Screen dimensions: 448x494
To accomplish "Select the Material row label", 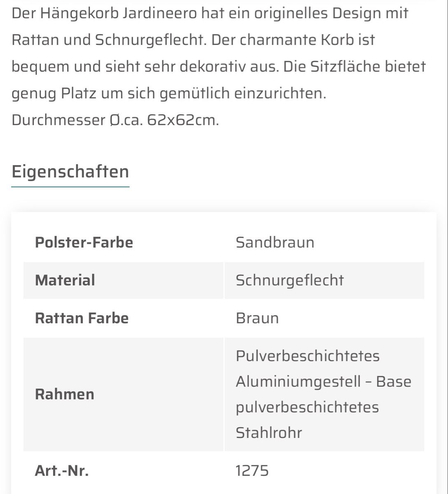I will click(x=65, y=280).
